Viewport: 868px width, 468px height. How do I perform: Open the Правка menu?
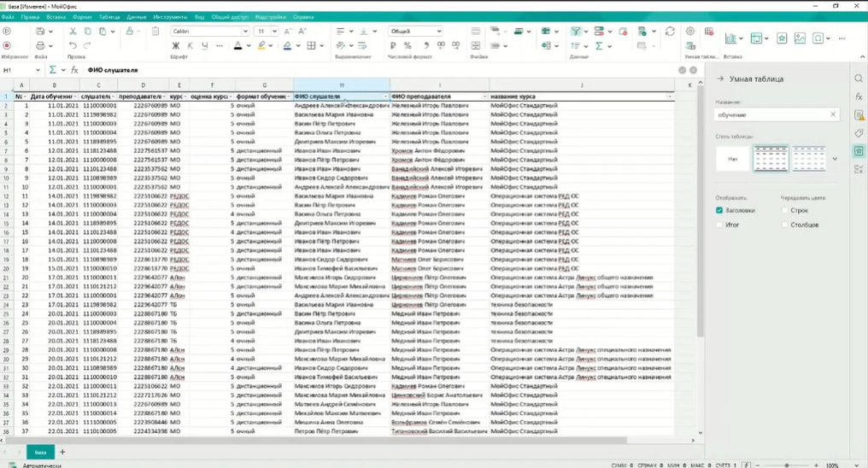click(30, 17)
